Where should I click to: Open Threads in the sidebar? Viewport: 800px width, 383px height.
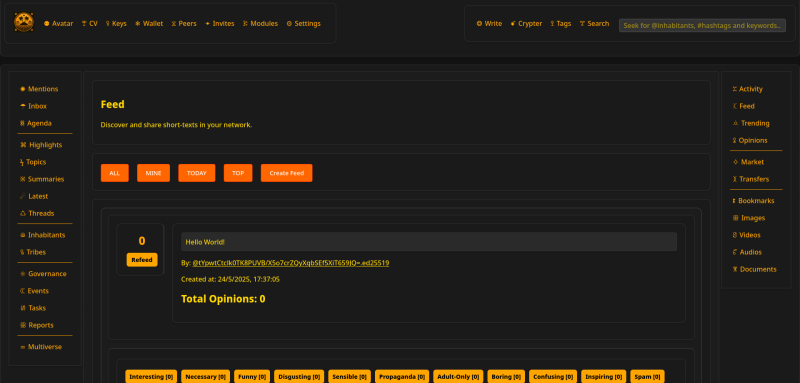(37, 213)
